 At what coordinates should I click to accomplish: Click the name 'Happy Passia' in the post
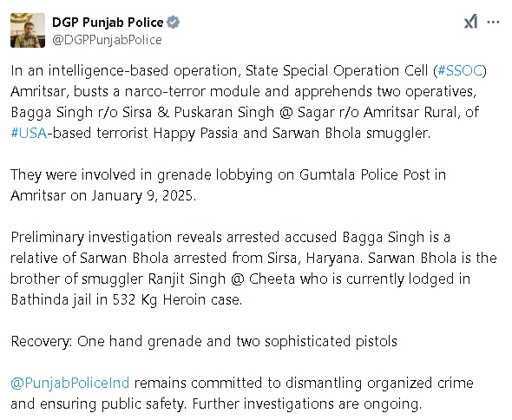tap(195, 134)
